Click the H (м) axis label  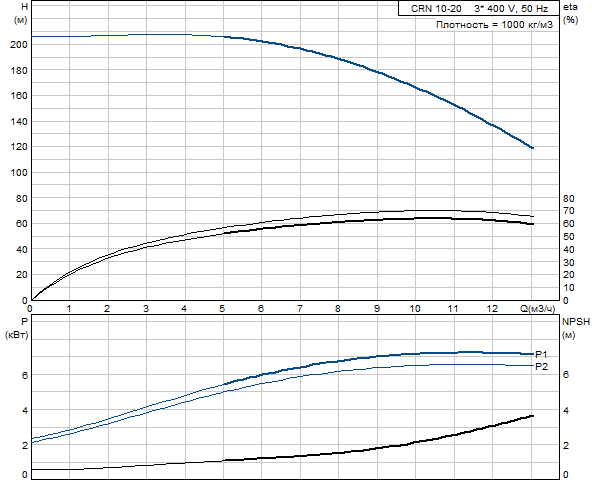tap(21, 13)
